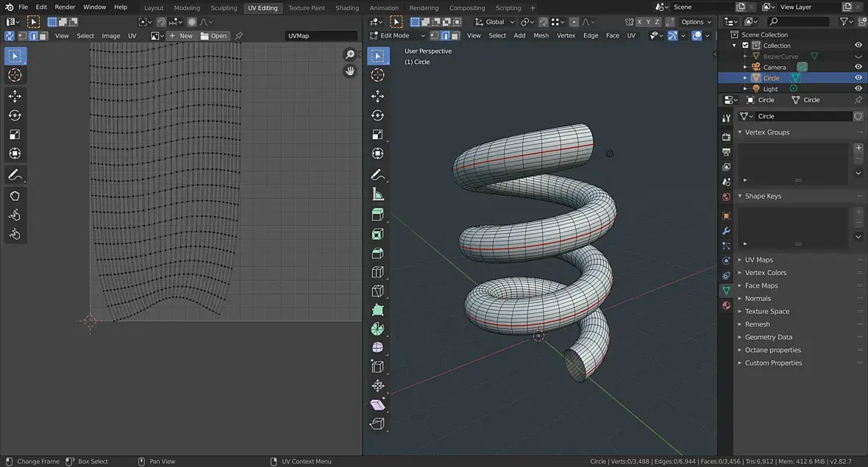Toggle visibility of the Light object

(x=858, y=89)
